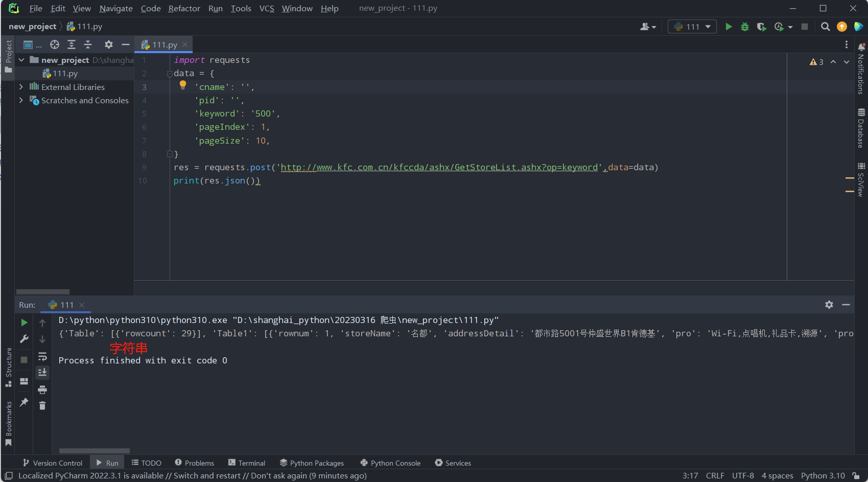Open the 111 run configuration dropdown
Viewport: 868px width, 482px height.
click(x=692, y=27)
